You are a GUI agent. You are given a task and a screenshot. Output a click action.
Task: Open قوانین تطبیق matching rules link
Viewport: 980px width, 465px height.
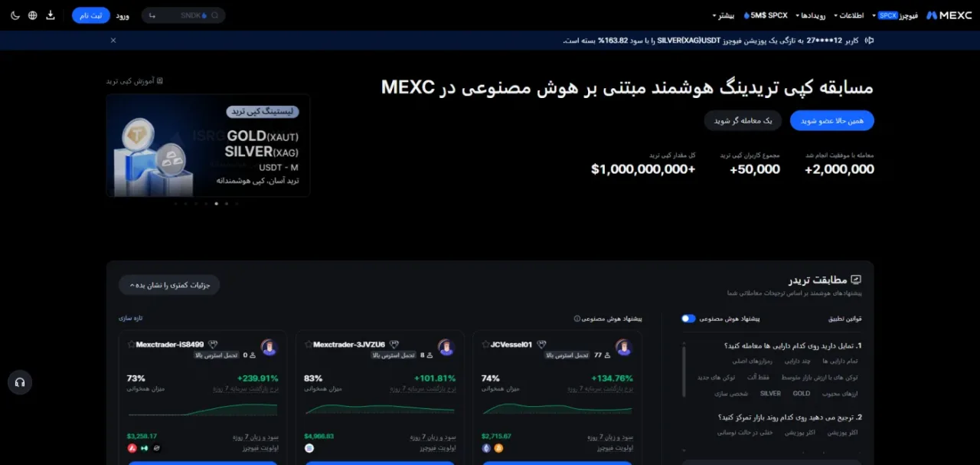click(x=845, y=319)
